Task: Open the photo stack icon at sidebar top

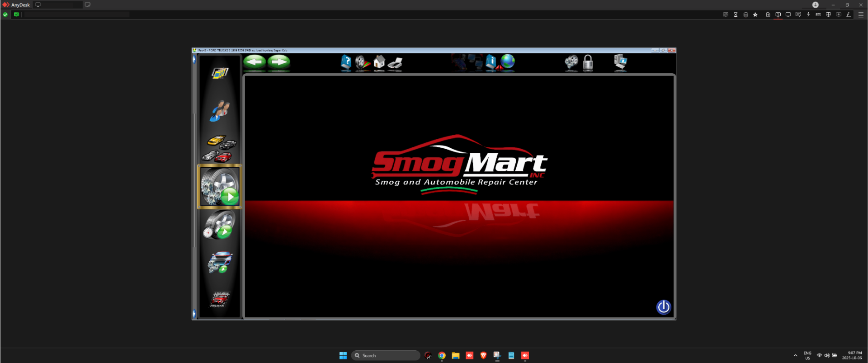Action: point(220,73)
